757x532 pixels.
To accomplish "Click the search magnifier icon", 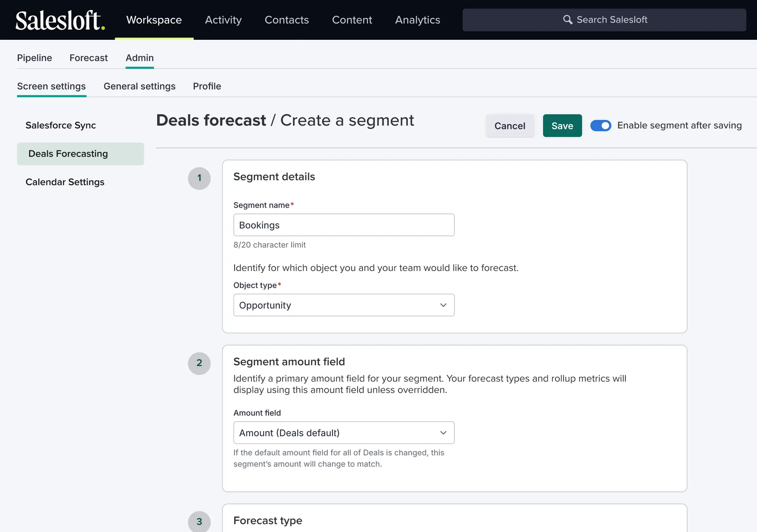I will tap(567, 20).
